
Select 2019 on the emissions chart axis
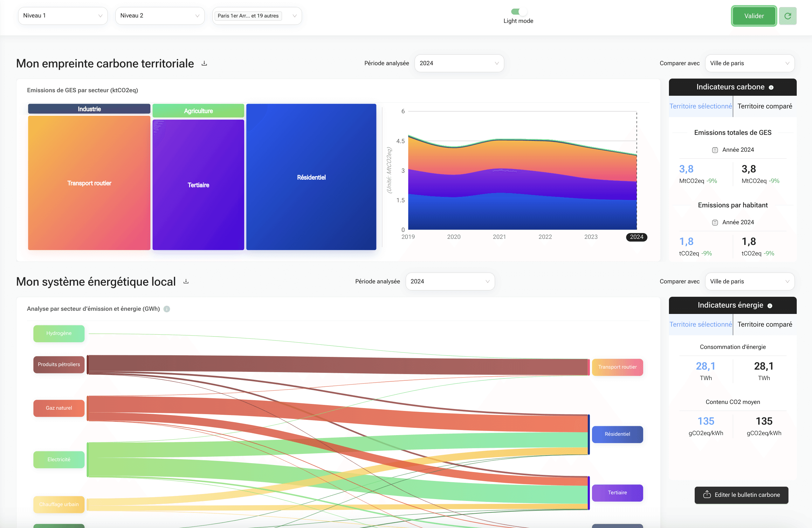(x=408, y=237)
